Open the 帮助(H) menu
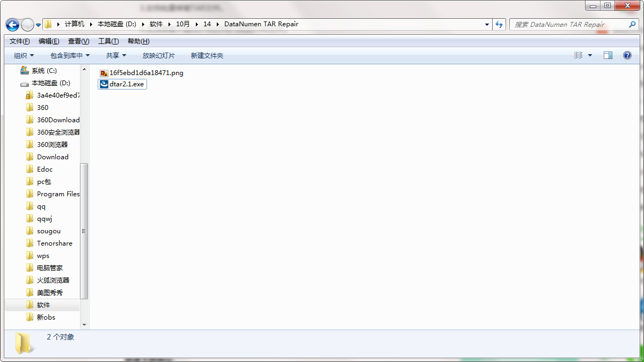 [138, 41]
